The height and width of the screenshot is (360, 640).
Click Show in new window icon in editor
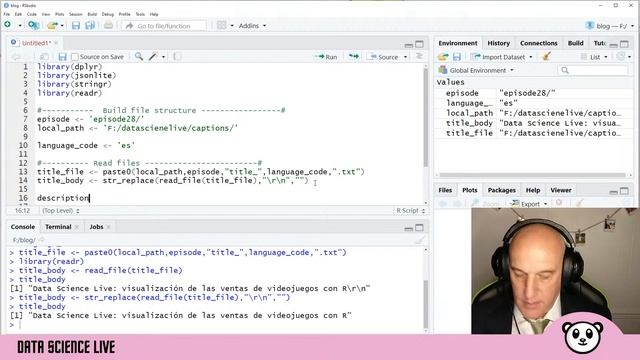[44, 57]
